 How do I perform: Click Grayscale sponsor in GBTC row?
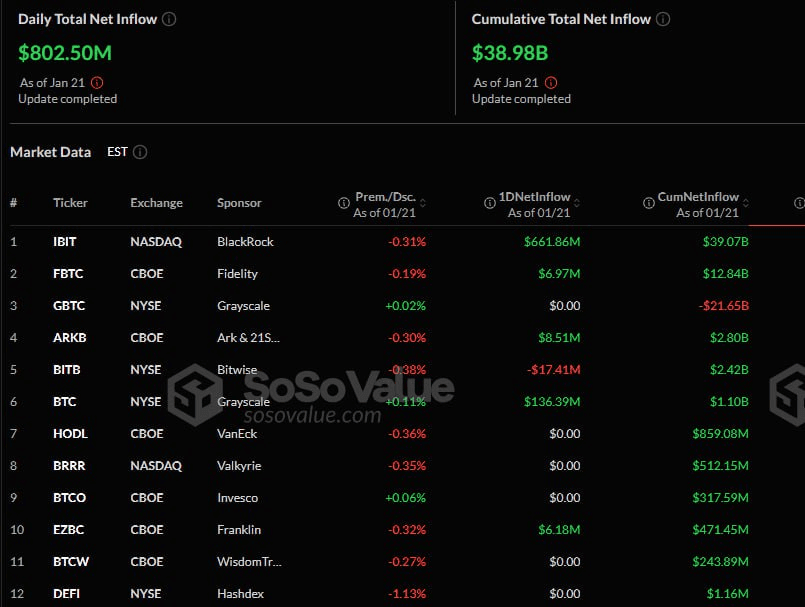[x=243, y=306]
